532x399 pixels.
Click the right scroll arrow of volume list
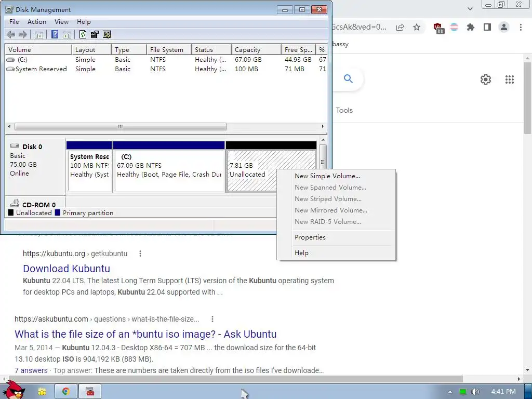coord(323,127)
